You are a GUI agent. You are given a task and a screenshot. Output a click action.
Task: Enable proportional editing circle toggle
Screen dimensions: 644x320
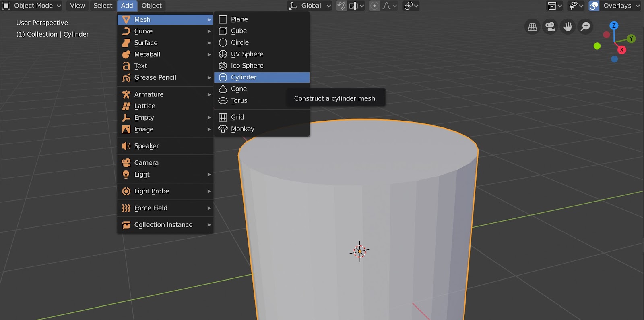coord(374,6)
